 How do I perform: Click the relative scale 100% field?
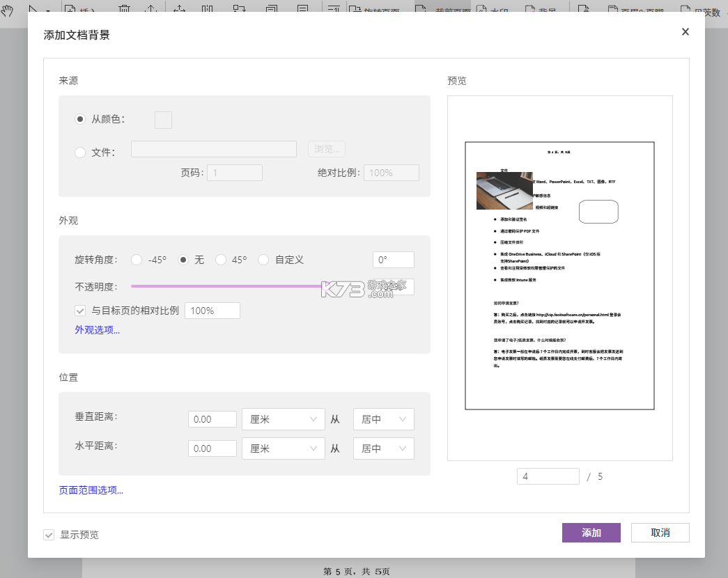tap(212, 311)
